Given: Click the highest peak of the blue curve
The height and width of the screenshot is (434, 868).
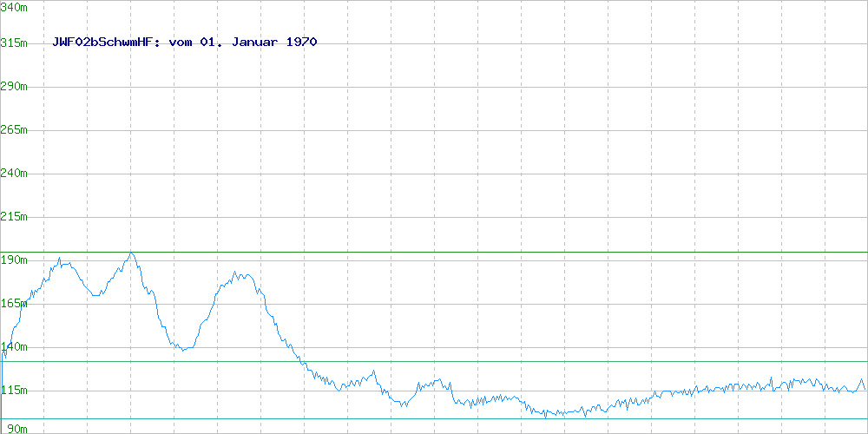Looking at the screenshot, I should 131,253.
